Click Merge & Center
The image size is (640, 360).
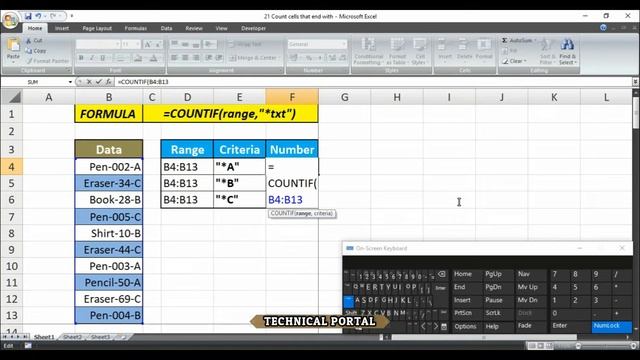[x=255, y=58]
